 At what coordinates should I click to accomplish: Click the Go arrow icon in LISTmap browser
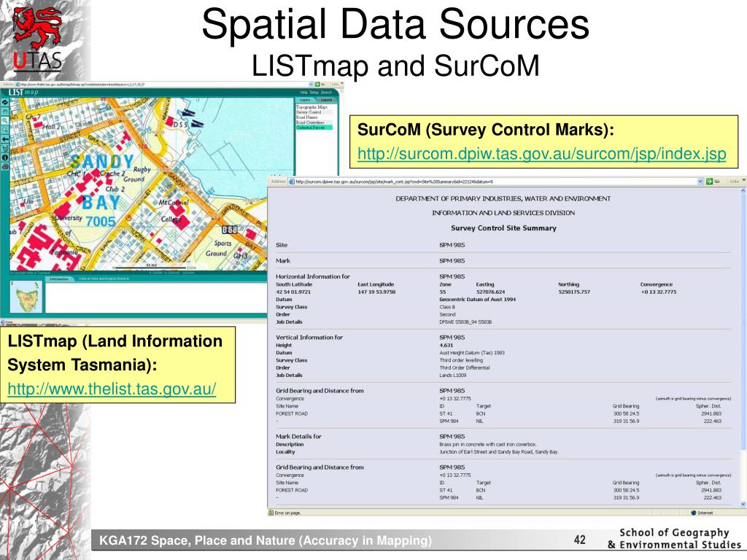coord(317,85)
